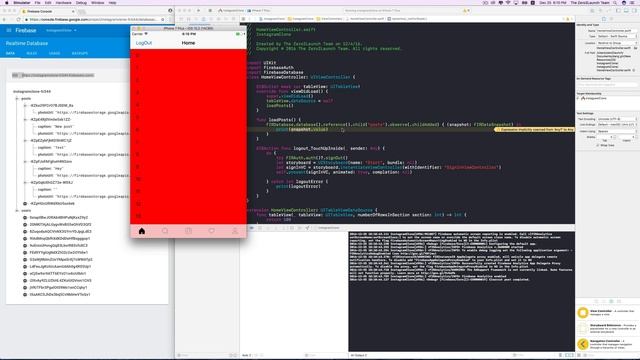Show the File inspector in Xcode
The width and height of the screenshot is (640, 360).
(604, 19)
